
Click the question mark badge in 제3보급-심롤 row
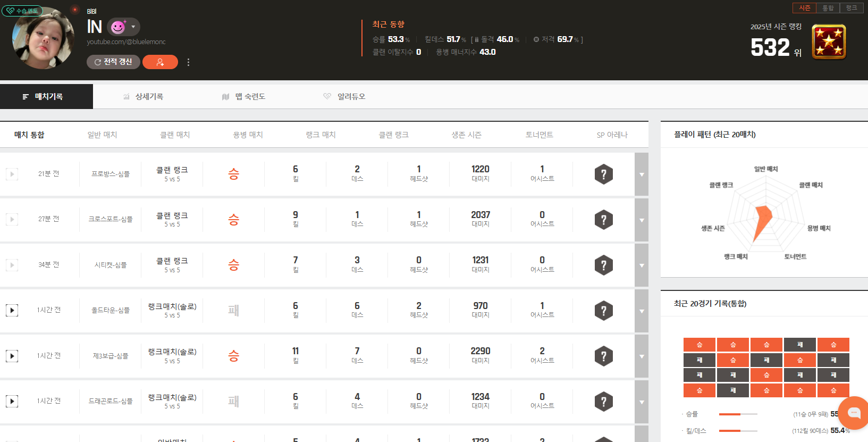click(603, 356)
